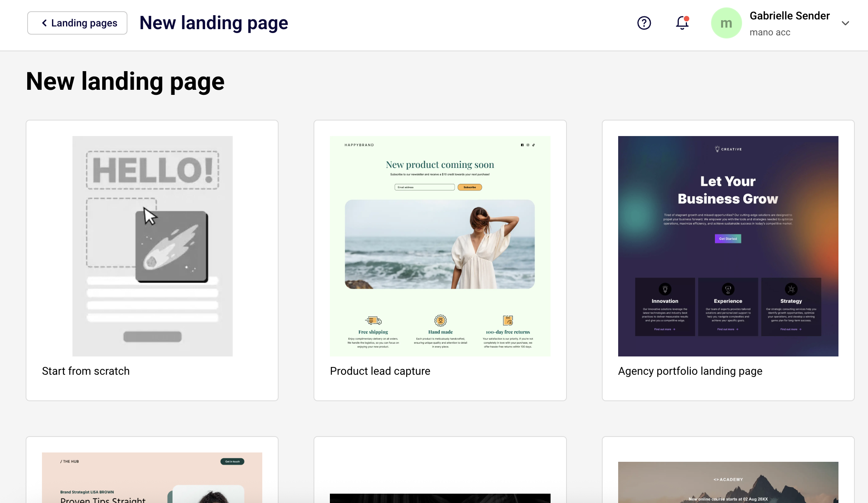Click the free shipping truck icon
The image size is (868, 503).
point(373,320)
